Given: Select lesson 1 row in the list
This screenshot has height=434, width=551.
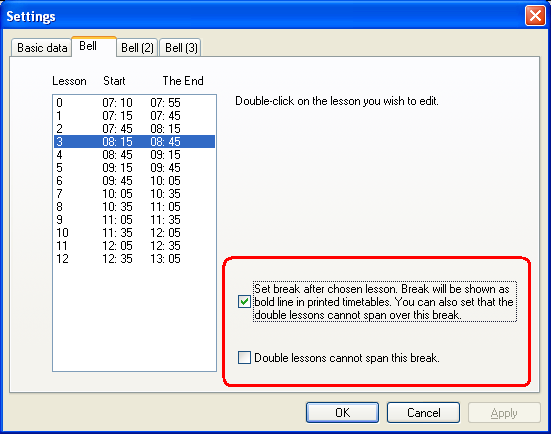Looking at the screenshot, I should 134,116.
